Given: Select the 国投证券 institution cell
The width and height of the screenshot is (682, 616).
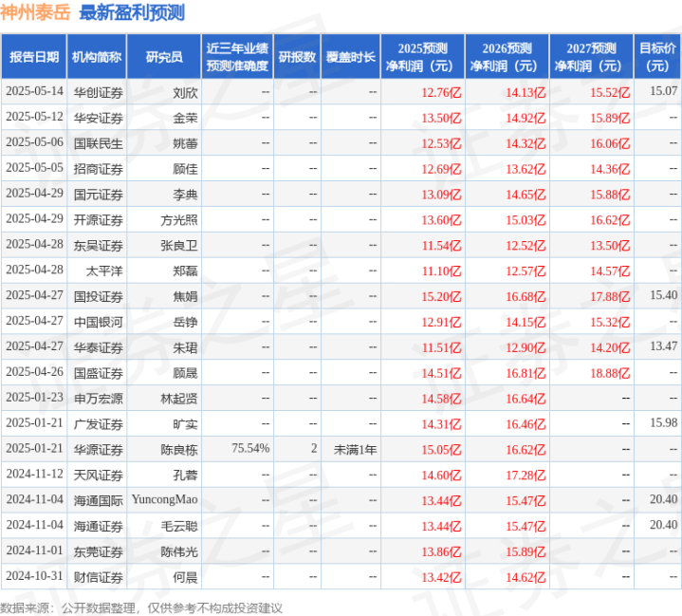Looking at the screenshot, I should tap(99, 297).
